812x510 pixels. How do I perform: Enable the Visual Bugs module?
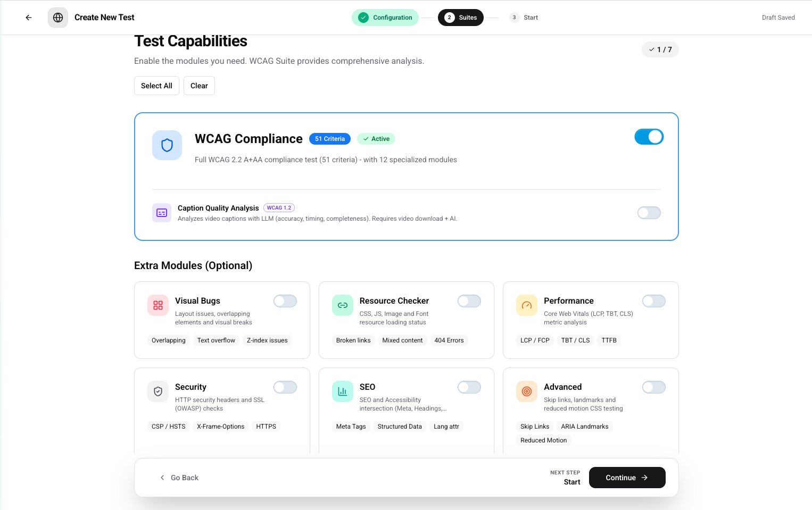point(285,301)
